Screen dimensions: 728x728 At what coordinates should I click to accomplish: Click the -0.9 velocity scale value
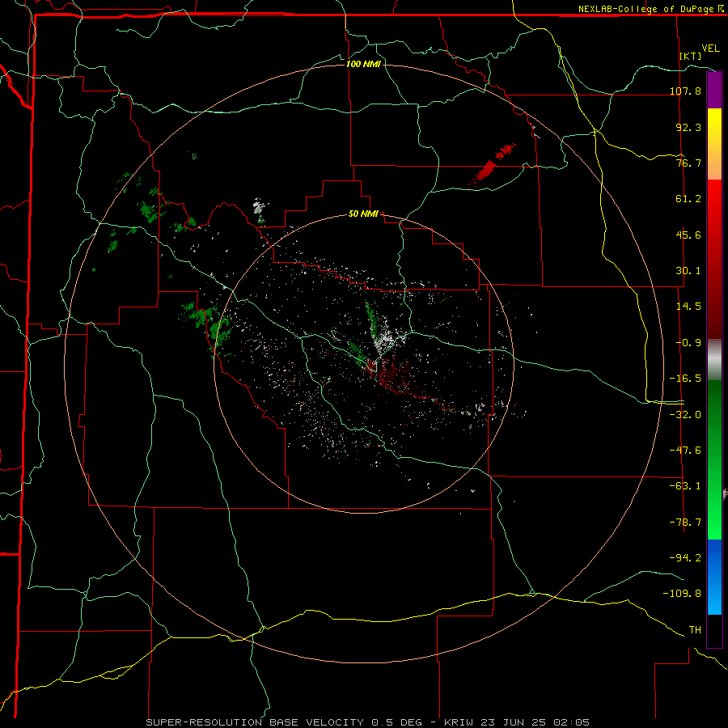[688, 343]
